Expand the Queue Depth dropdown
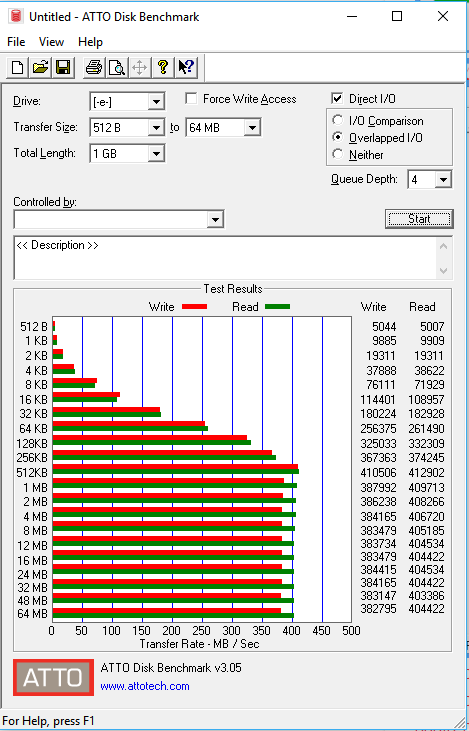The height and width of the screenshot is (731, 469). [443, 179]
